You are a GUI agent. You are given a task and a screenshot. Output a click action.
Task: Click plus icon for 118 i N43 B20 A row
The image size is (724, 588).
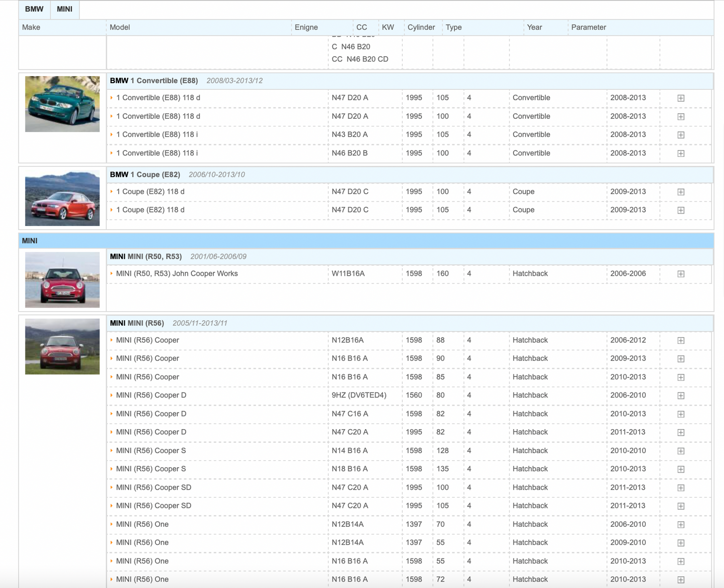681,135
